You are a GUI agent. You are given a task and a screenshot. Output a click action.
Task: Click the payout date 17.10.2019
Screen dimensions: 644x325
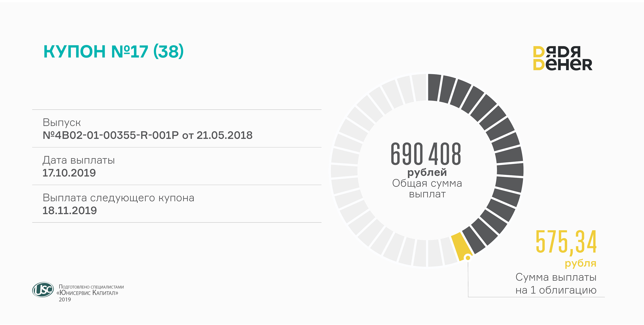point(69,173)
